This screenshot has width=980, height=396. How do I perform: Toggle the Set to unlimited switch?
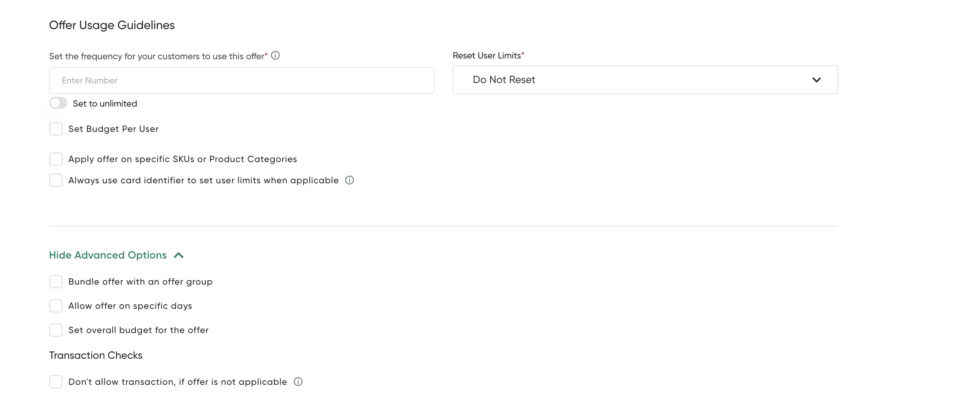[58, 103]
